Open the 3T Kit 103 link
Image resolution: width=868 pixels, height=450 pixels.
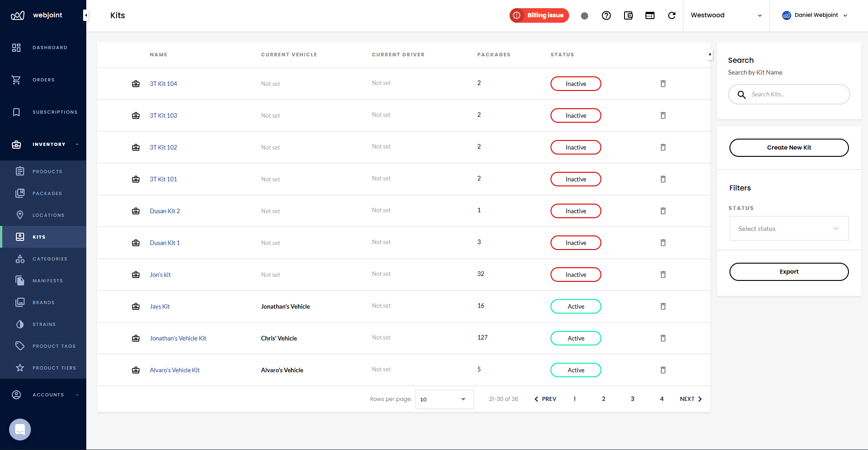[x=163, y=115]
